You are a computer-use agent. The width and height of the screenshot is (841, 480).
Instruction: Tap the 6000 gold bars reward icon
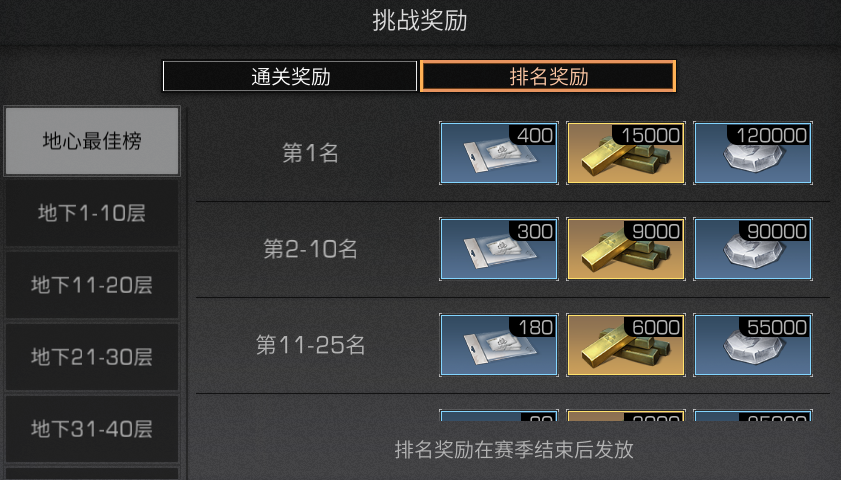626,345
